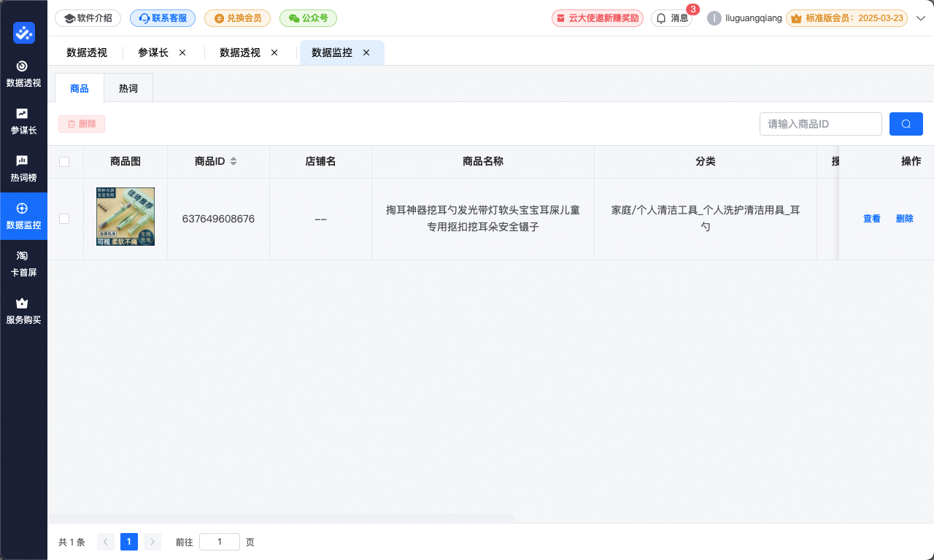Screen dimensions: 934x560
Task: Open 参谋长 in the left sidebar
Action: (x=23, y=121)
